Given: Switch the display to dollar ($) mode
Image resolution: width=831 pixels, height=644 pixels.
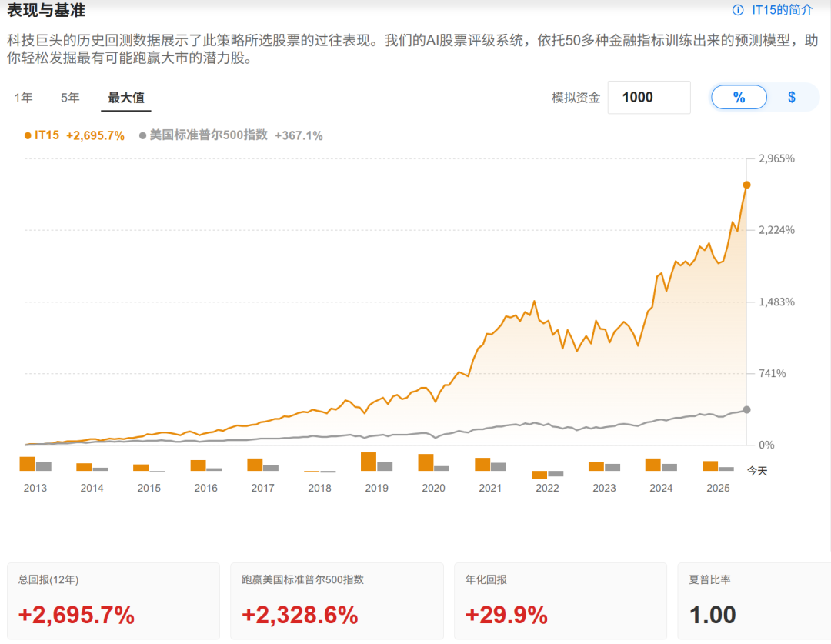Looking at the screenshot, I should [x=792, y=98].
